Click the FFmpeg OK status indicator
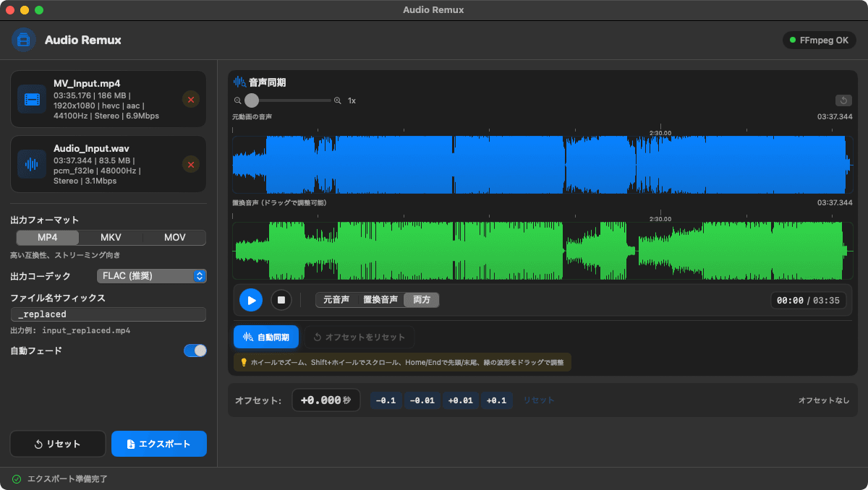This screenshot has width=868, height=490. click(x=820, y=40)
